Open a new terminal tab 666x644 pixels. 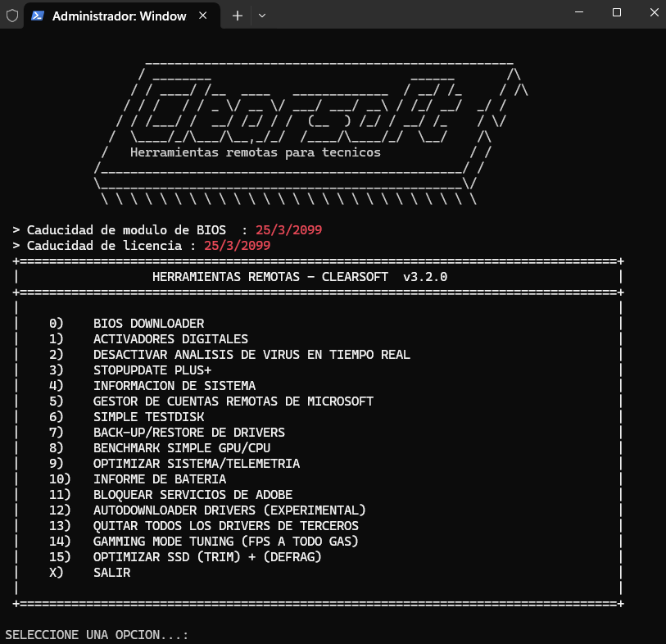238,16
